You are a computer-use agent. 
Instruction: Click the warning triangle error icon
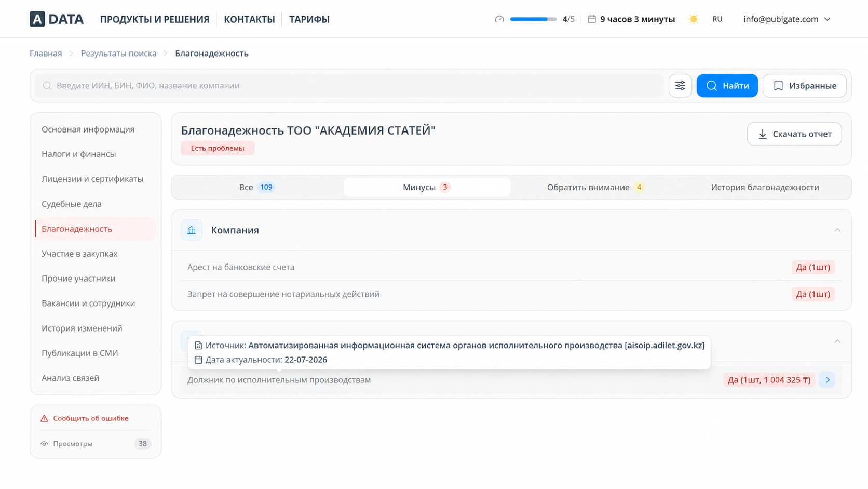point(45,418)
